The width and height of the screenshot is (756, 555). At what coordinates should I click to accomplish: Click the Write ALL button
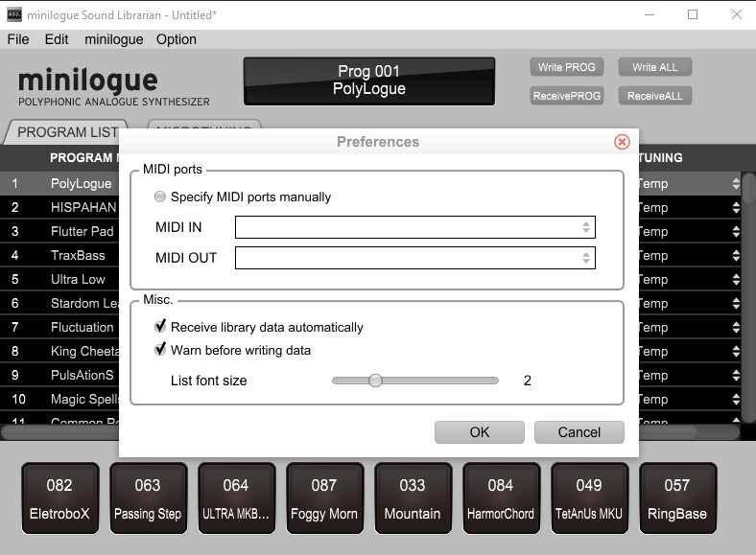tap(654, 67)
